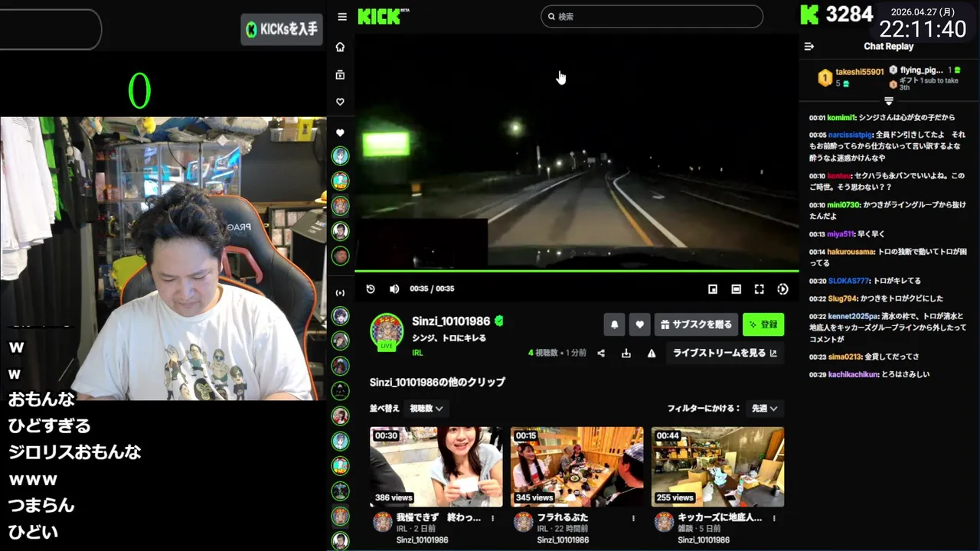
Task: Click chat username sima0213
Action: tap(844, 357)
